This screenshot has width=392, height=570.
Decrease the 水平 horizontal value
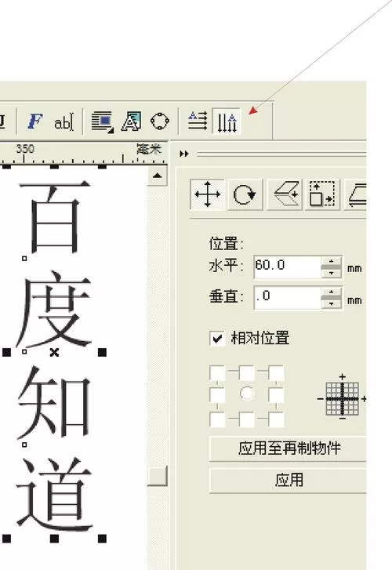332,273
